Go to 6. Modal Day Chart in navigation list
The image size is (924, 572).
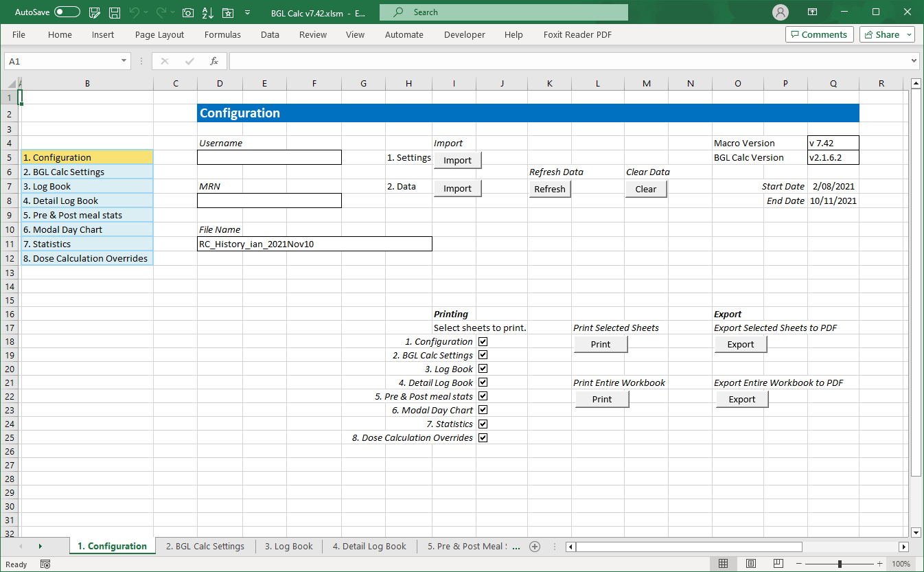(x=86, y=229)
